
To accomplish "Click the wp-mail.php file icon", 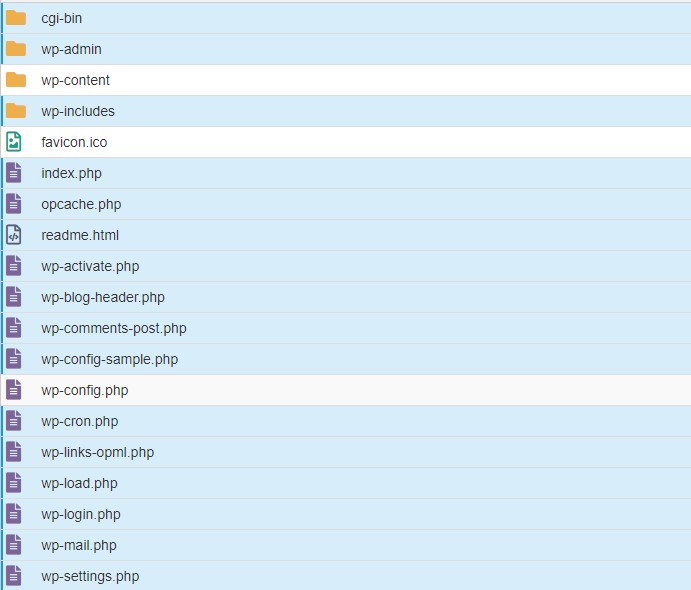I will coord(14,545).
